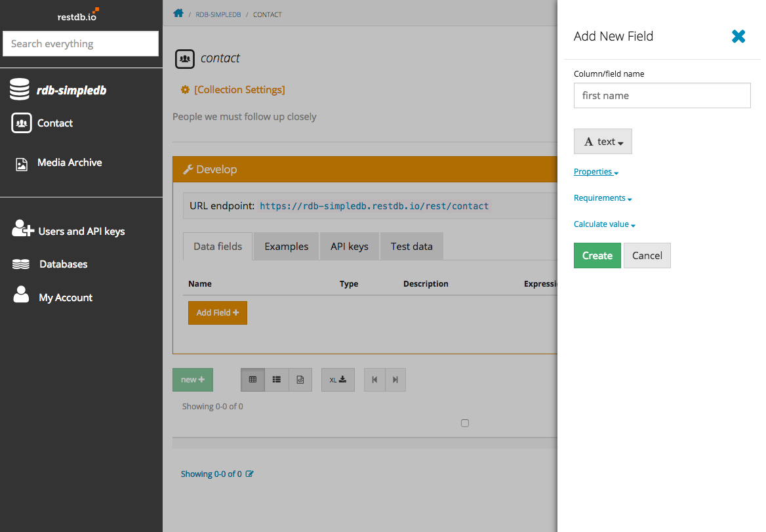Click the bottom Showing 0-0 of 0 link
Screen dimensions: 766x532
pyautogui.click(x=212, y=474)
